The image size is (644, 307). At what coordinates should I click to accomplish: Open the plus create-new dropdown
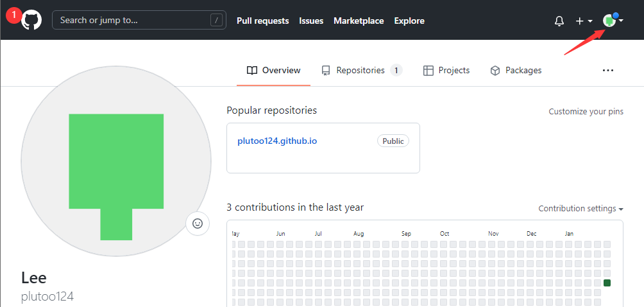point(584,21)
